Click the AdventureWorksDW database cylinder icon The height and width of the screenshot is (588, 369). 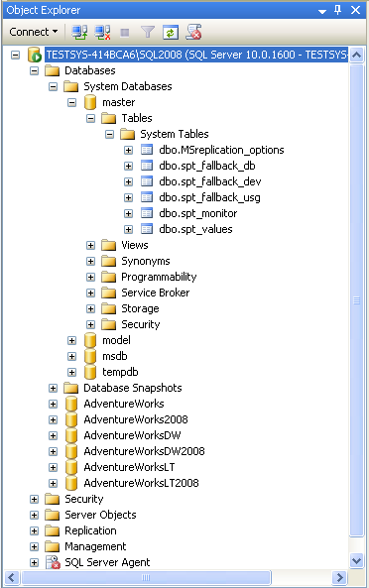(71, 435)
